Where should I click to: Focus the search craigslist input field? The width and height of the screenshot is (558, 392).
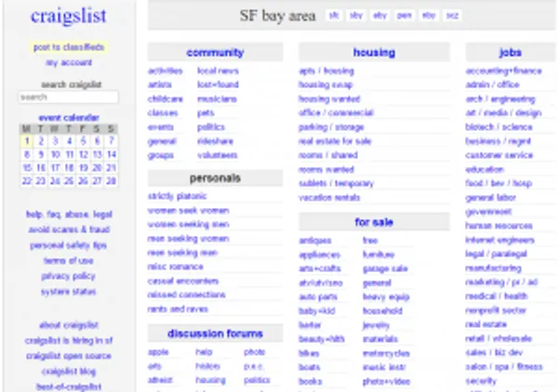click(68, 97)
